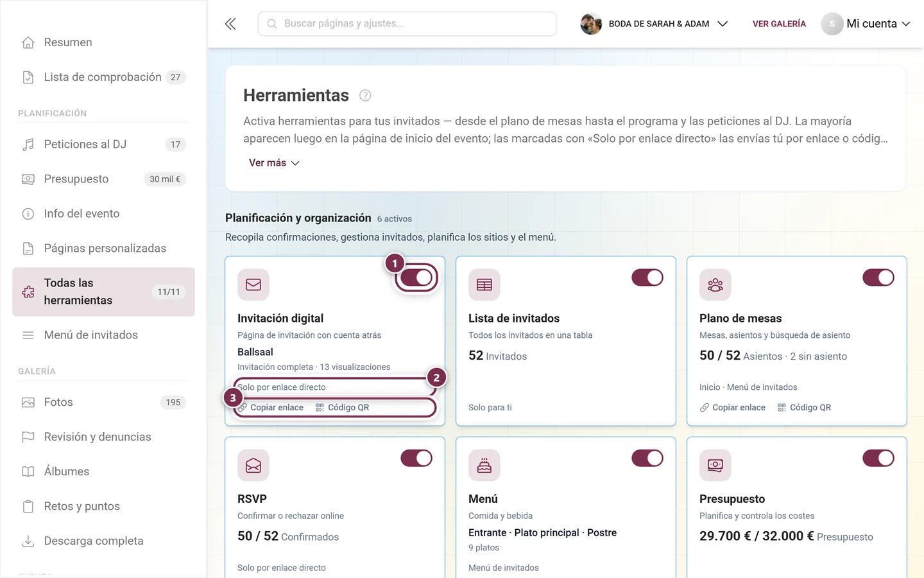Screen dimensions: 924x578
Task: Click the Plano de mesas people icon
Action: pyautogui.click(x=715, y=285)
